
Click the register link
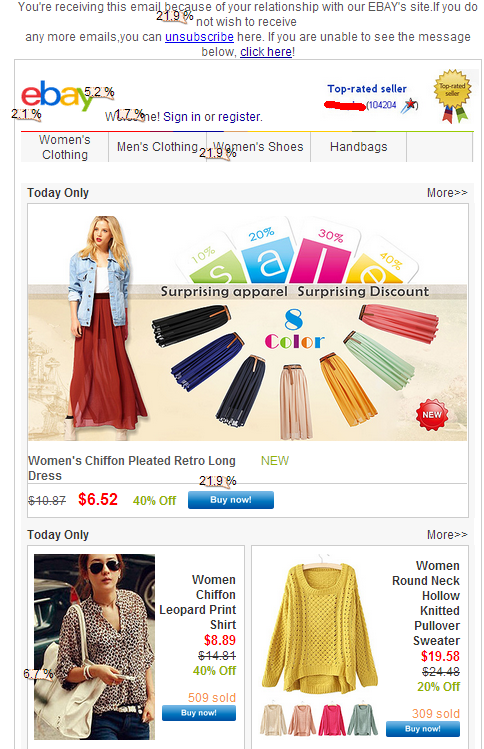pos(239,117)
